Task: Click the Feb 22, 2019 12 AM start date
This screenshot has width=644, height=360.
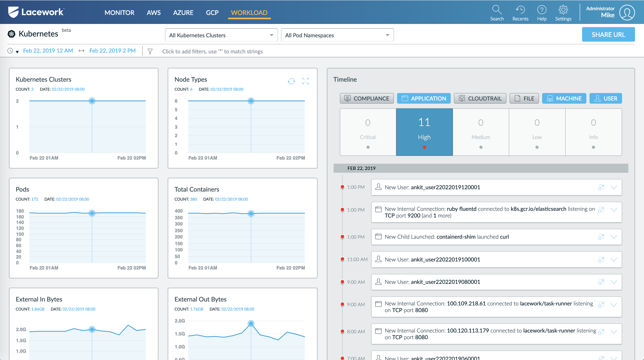Action: (x=48, y=51)
